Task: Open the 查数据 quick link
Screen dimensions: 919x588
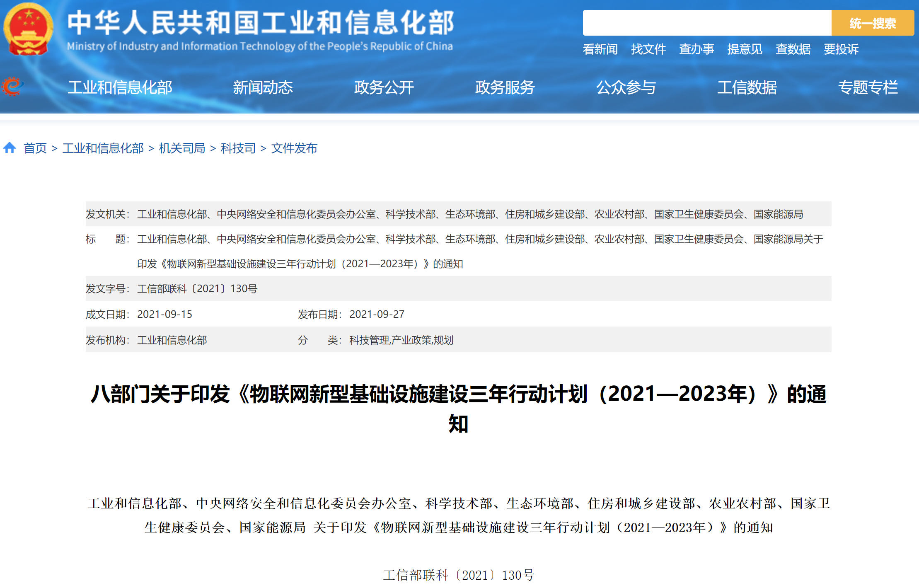Action: click(793, 49)
